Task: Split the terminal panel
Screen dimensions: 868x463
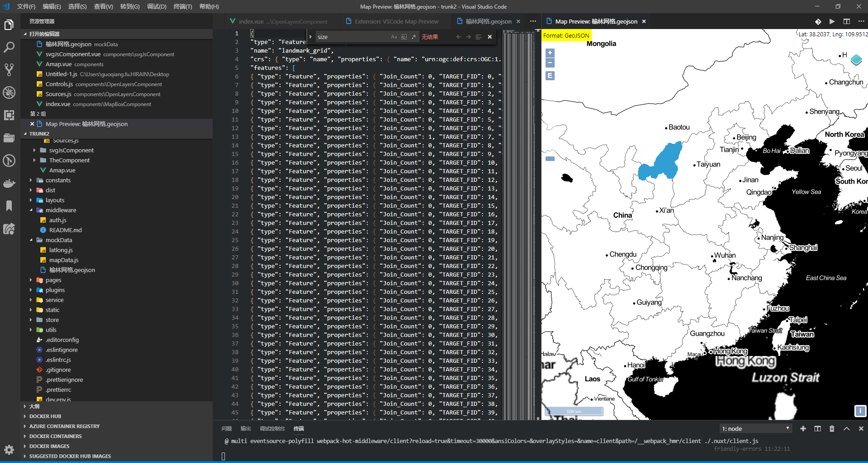Action: point(818,429)
